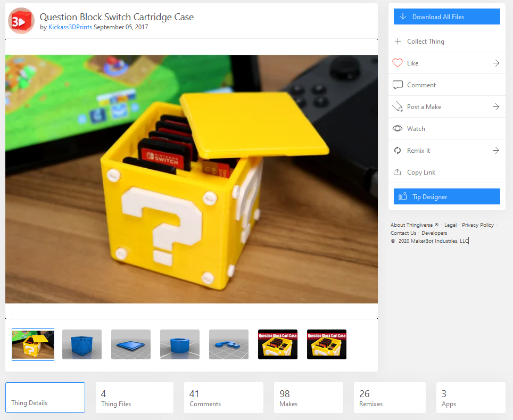Click the Watch label
Image resolution: width=513 pixels, height=420 pixels.
pyautogui.click(x=416, y=129)
